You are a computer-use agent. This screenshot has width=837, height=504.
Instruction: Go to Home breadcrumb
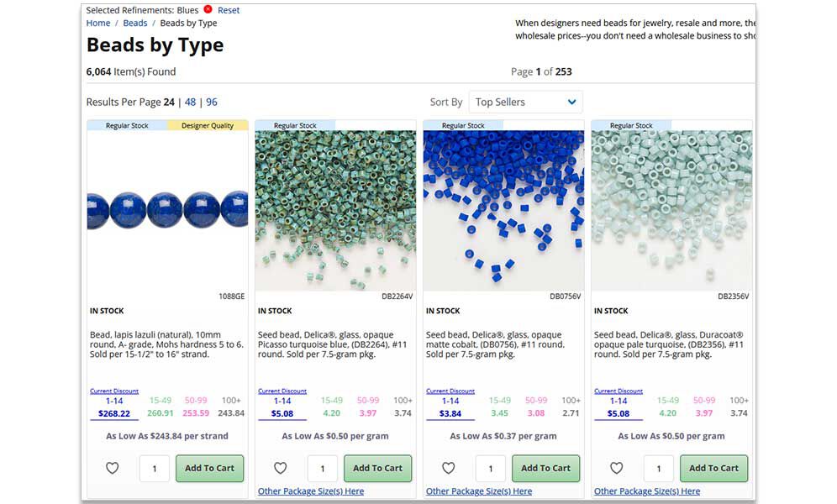[98, 23]
